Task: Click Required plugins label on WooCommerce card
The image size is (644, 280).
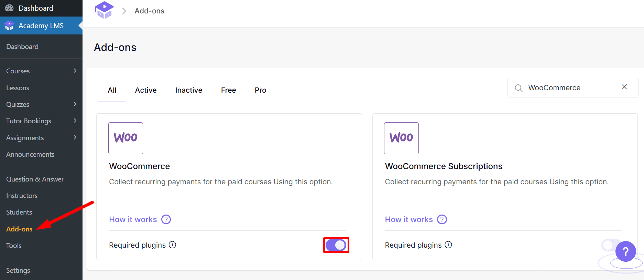Action: click(138, 245)
